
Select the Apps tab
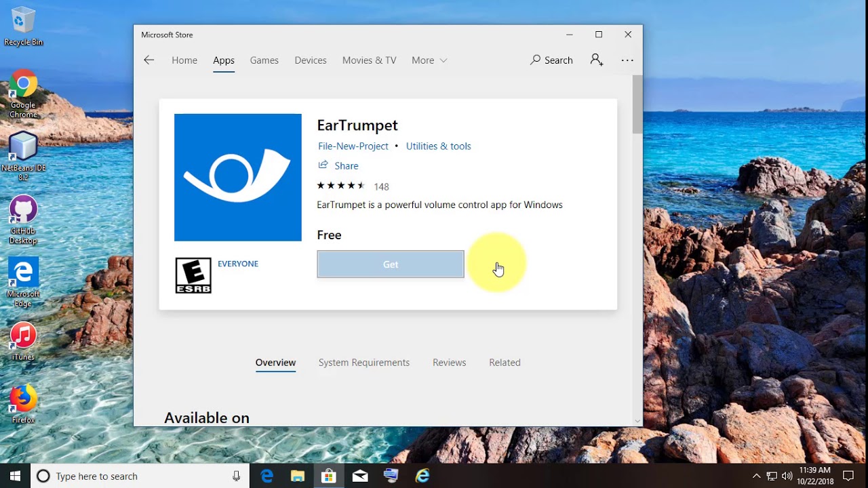pos(224,60)
